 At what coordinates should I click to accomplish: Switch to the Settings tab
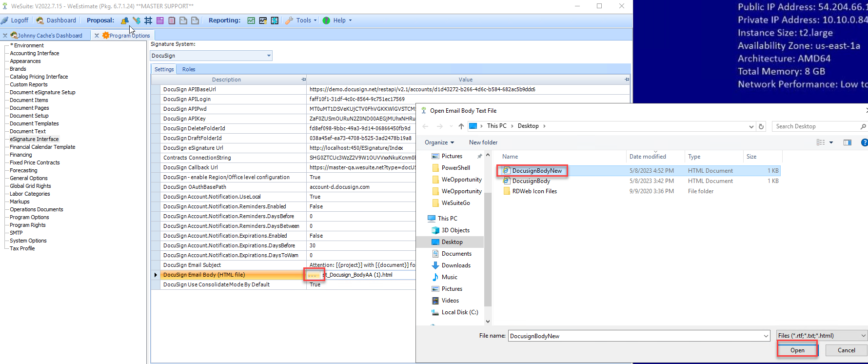click(x=164, y=69)
